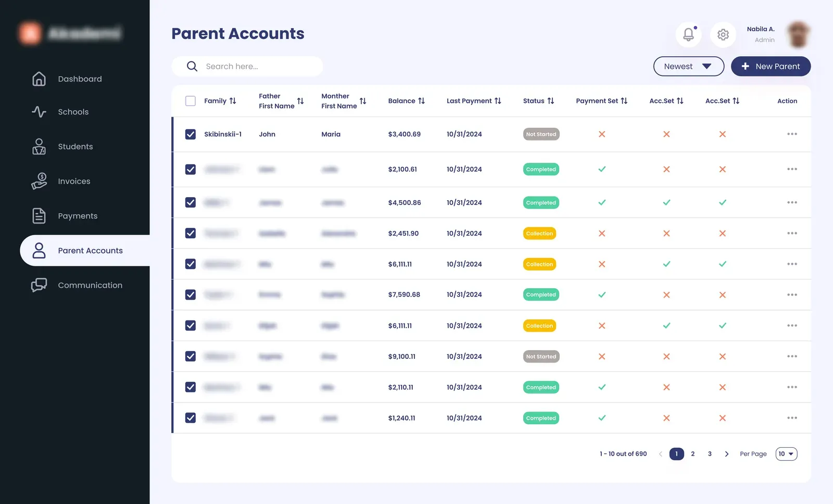The image size is (833, 504).
Task: Go to page 3
Action: coord(710,454)
